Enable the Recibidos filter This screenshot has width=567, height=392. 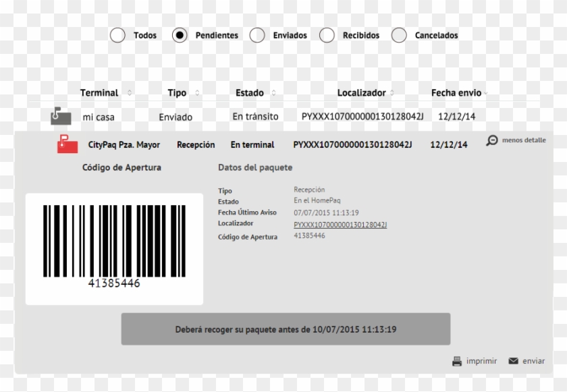point(327,35)
